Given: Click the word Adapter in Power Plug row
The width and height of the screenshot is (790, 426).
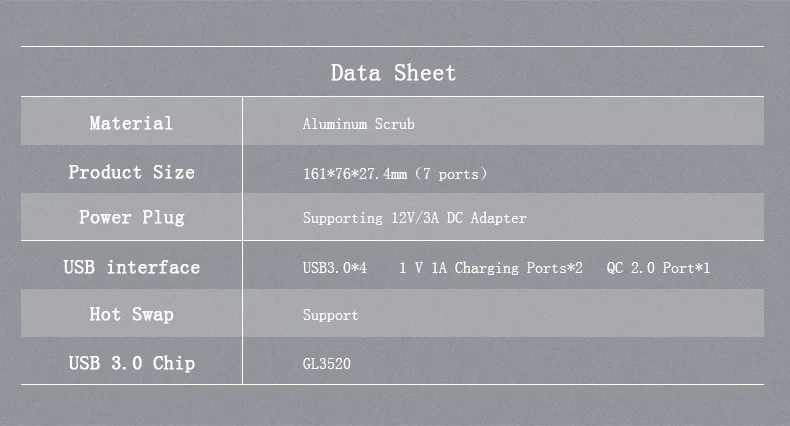Looking at the screenshot, I should tap(498, 218).
